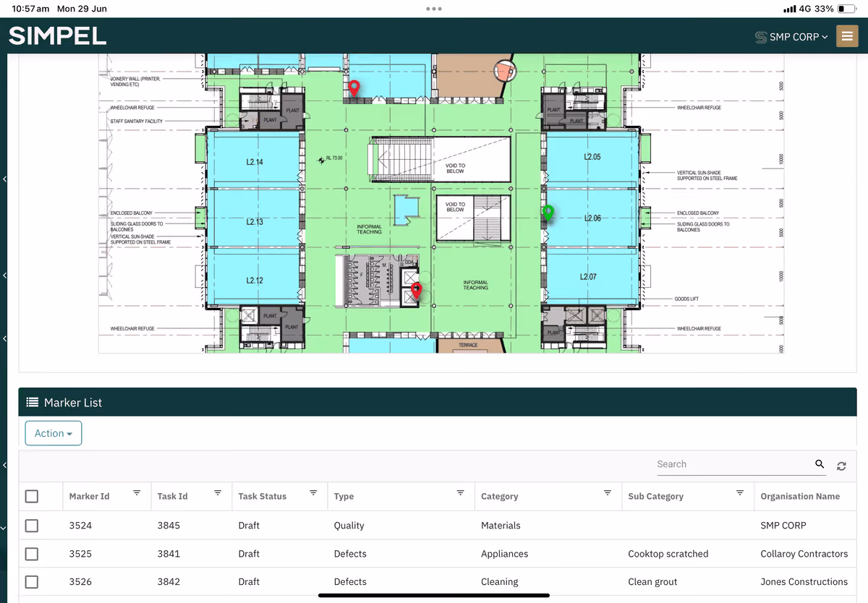Click the Clean grout sub category cell
The height and width of the screenshot is (603, 868).
click(652, 581)
